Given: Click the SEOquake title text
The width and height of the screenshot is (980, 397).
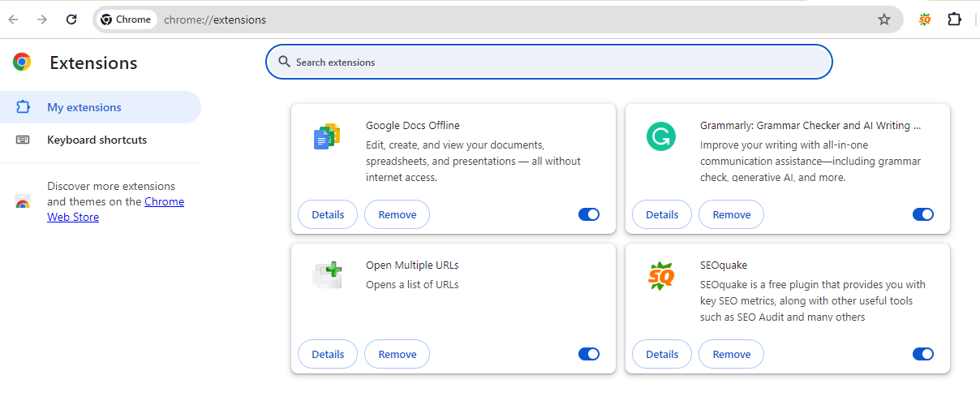Looking at the screenshot, I should pyautogui.click(x=724, y=265).
